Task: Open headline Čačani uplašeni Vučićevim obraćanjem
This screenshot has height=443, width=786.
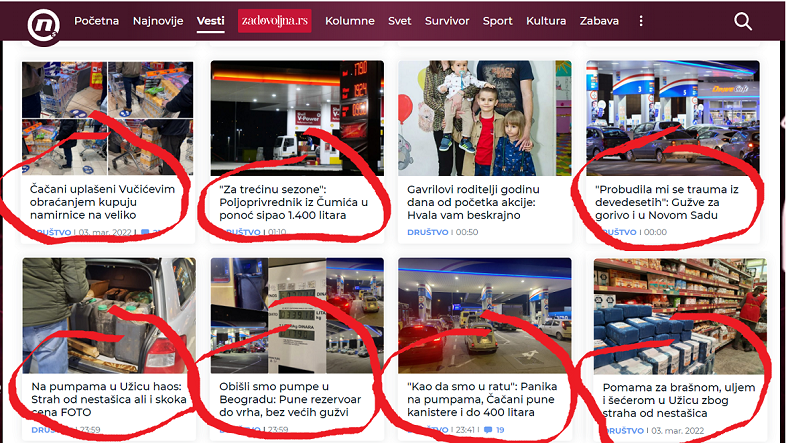Action: click(102, 202)
